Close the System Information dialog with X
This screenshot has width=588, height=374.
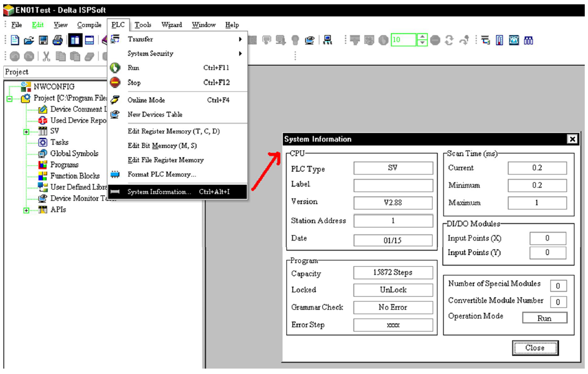572,139
